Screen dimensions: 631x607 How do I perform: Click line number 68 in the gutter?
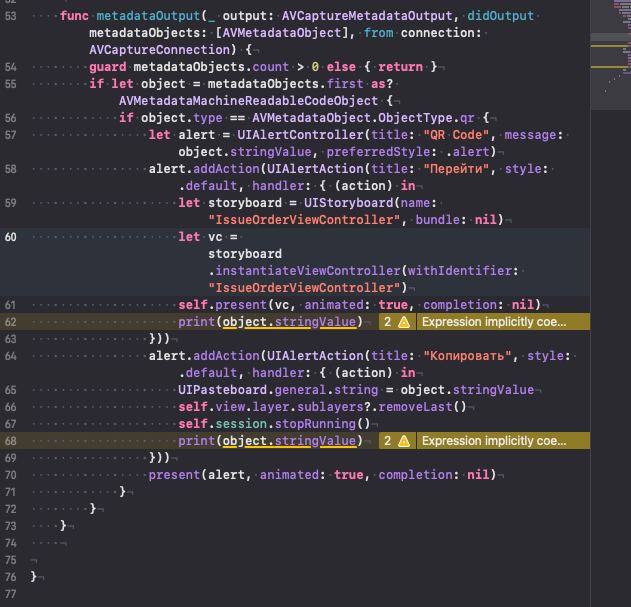tap(11, 441)
